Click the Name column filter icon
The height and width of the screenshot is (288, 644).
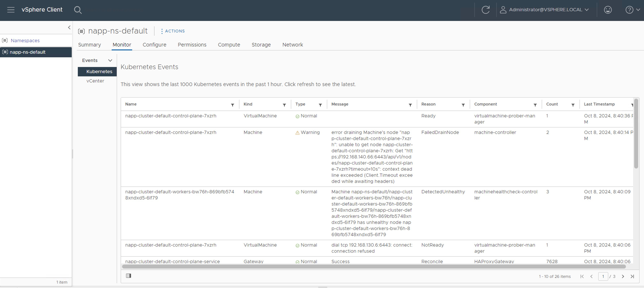pyautogui.click(x=232, y=105)
